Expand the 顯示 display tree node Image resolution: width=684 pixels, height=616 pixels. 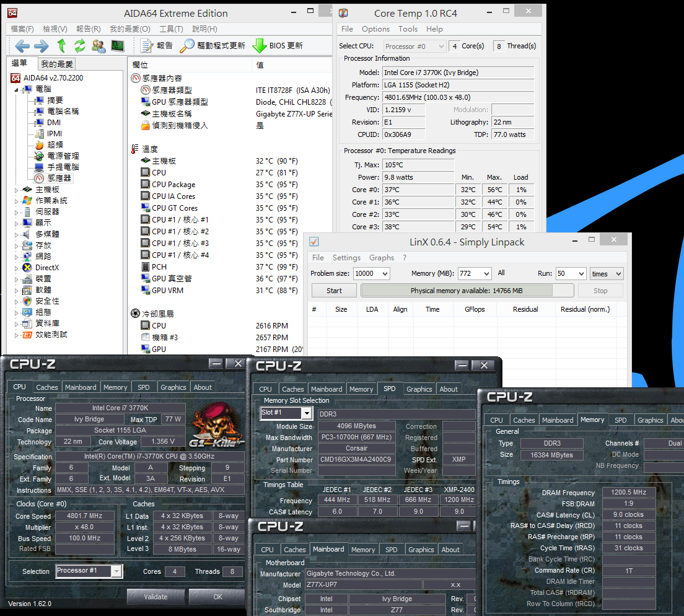(x=16, y=223)
